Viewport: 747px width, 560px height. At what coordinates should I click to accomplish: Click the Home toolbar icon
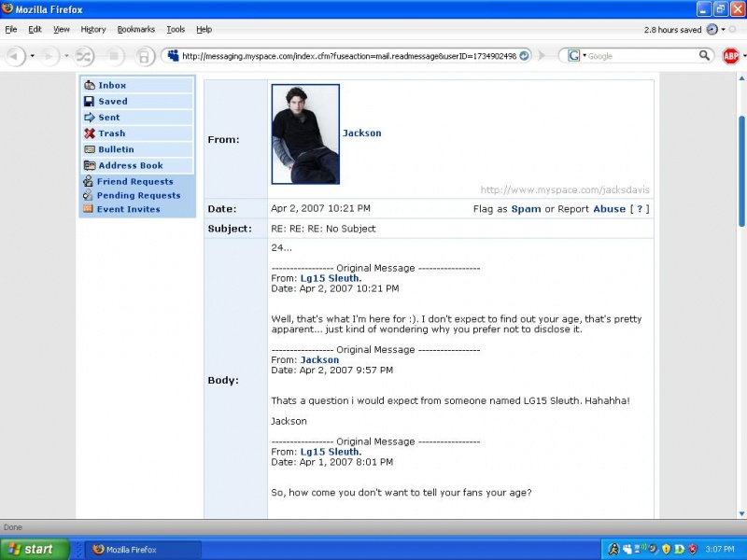pos(144,56)
